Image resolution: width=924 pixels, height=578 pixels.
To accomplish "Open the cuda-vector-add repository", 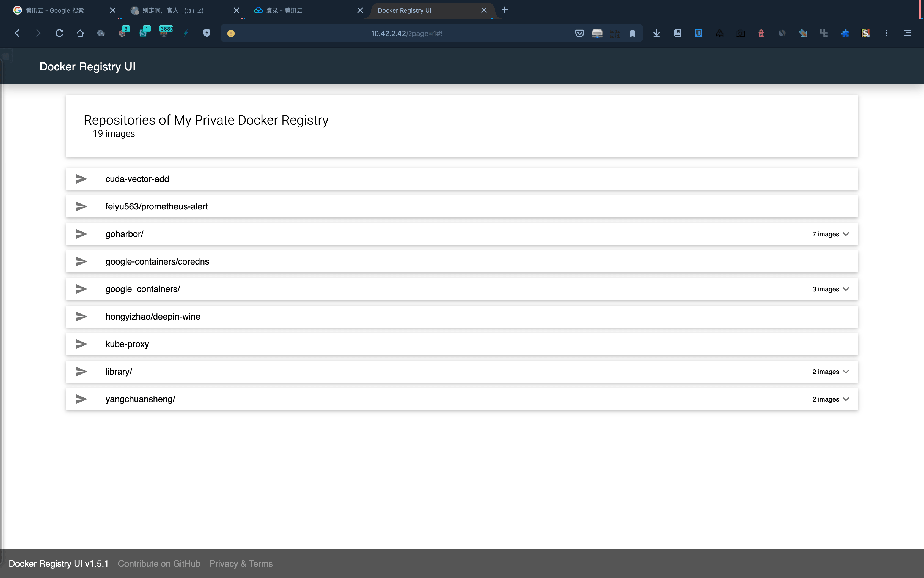I will [x=462, y=179].
